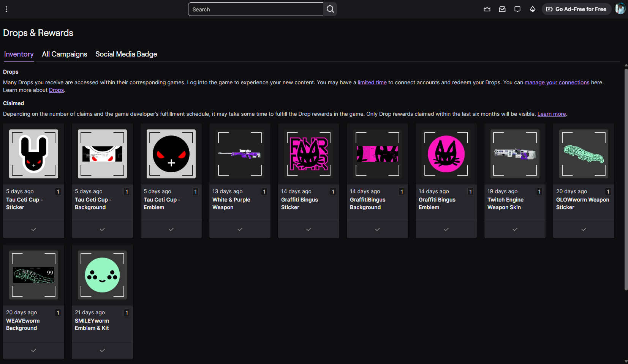Click checkmark under White & Purple Weapon
The image size is (628, 364).
240,229
